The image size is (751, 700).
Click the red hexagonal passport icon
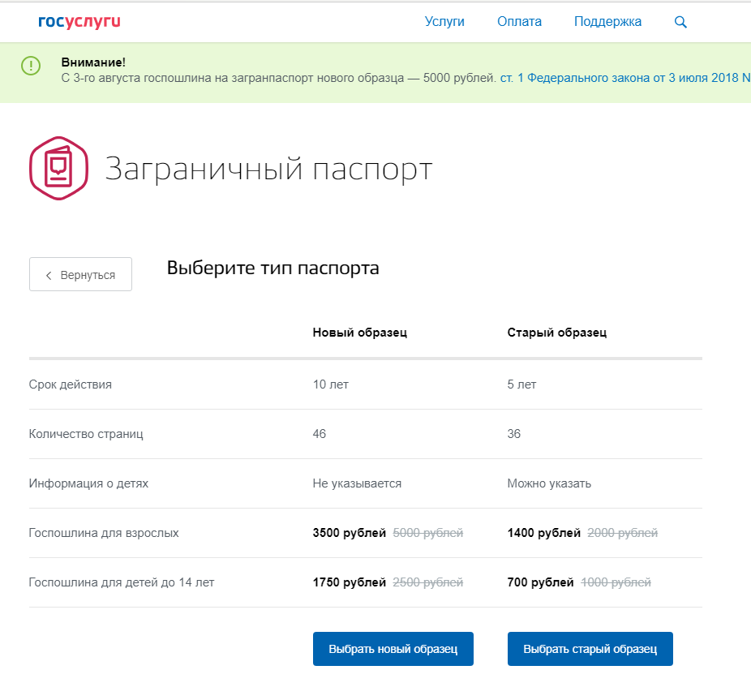coord(58,168)
